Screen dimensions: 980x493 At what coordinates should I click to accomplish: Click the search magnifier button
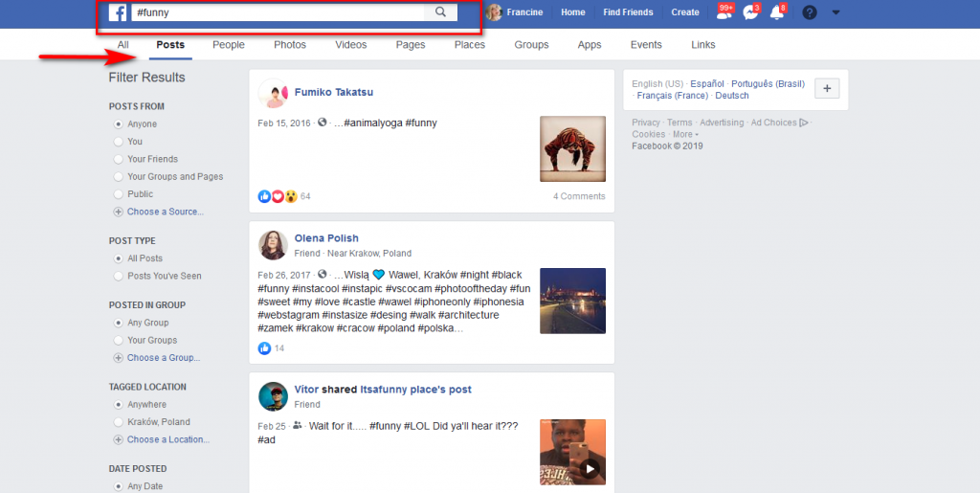(440, 11)
